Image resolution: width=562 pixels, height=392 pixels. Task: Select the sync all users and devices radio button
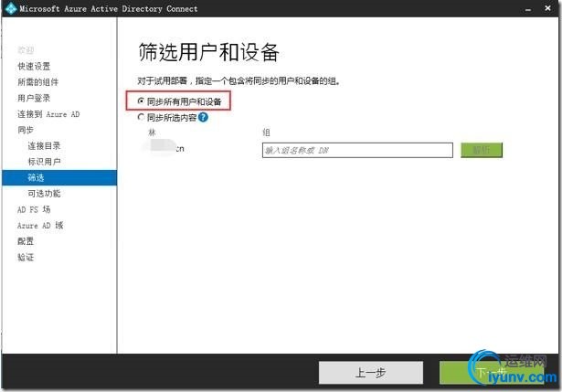pyautogui.click(x=141, y=101)
